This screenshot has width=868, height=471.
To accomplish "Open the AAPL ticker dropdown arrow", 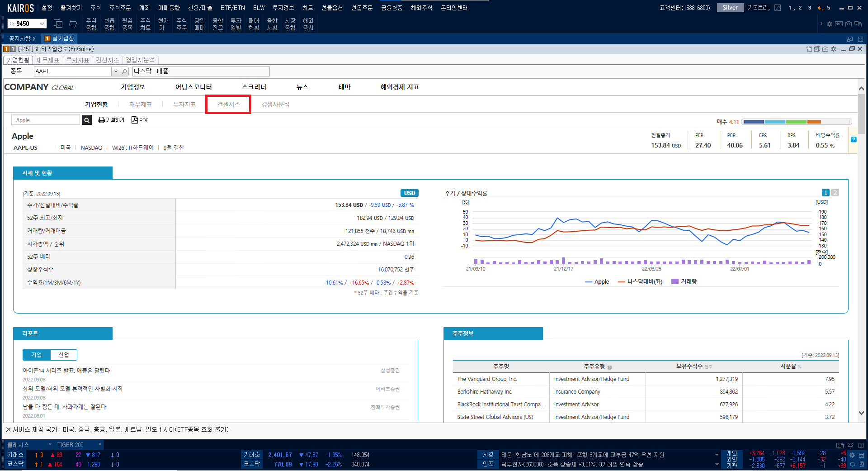I will [116, 71].
